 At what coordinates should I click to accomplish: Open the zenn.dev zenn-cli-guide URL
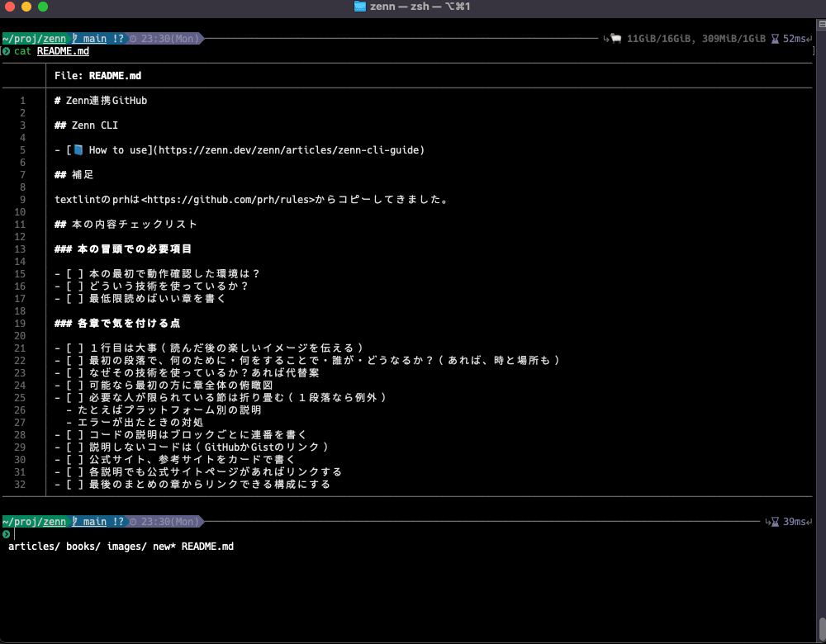pos(288,150)
